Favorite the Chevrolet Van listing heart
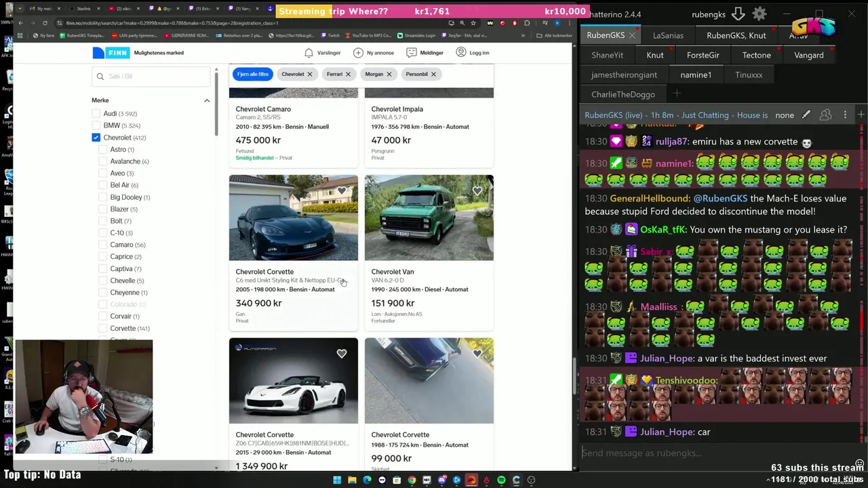The image size is (868, 488). click(477, 190)
